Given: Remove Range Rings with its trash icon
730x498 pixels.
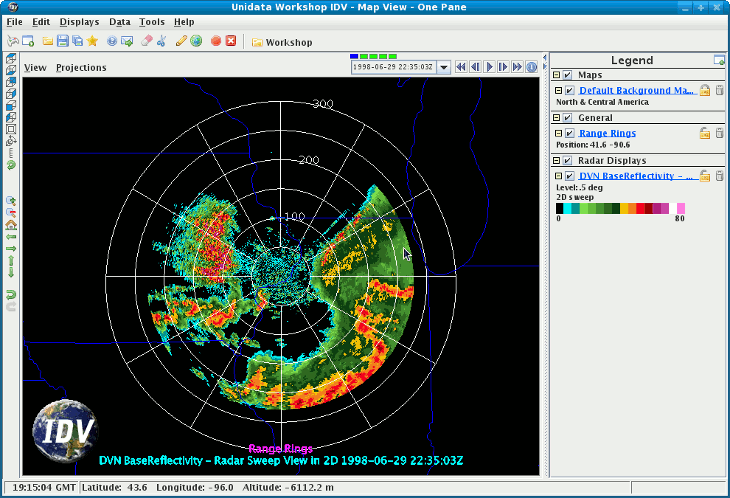Looking at the screenshot, I should pos(718,133).
